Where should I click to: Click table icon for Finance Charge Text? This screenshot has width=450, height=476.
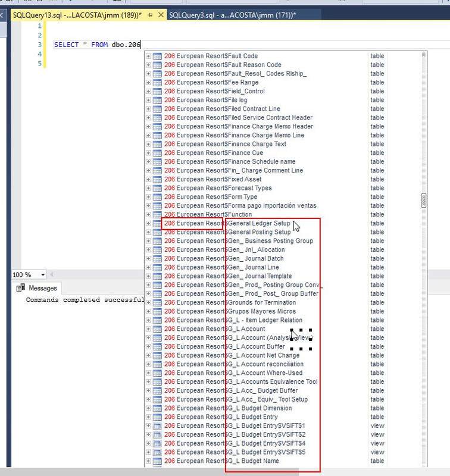[x=157, y=144]
